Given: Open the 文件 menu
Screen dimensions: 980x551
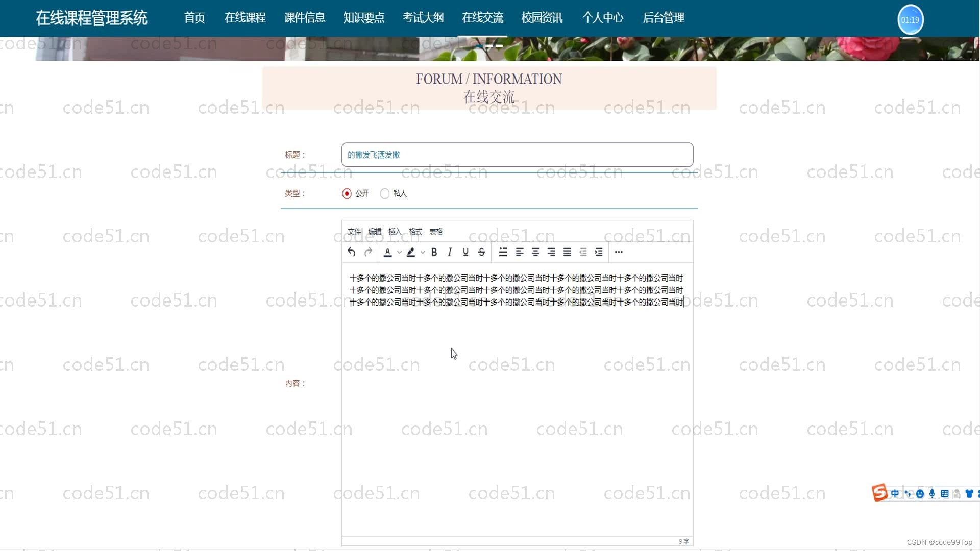Looking at the screenshot, I should [353, 232].
